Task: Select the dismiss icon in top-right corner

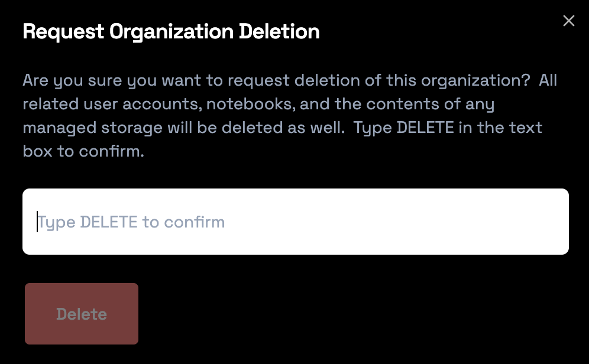Action: click(569, 21)
